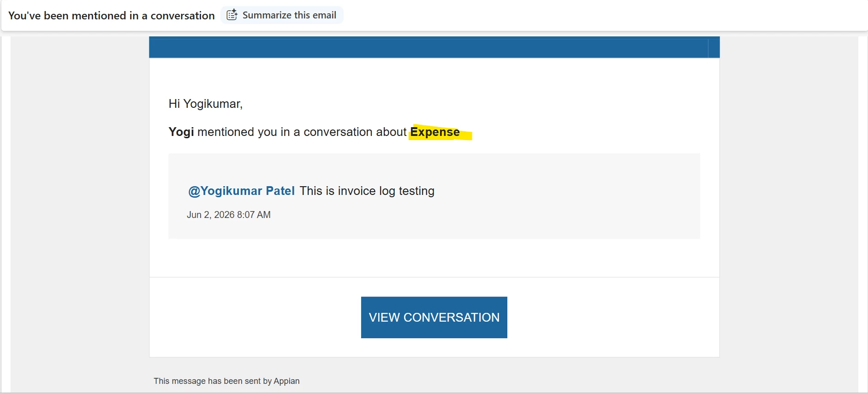Click the Summarize this email button
This screenshot has height=394, width=868.
[282, 15]
